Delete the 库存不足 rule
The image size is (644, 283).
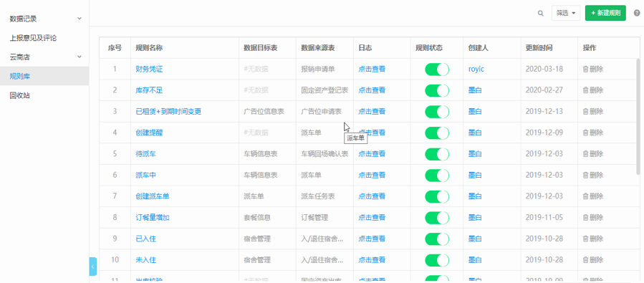[x=593, y=90]
